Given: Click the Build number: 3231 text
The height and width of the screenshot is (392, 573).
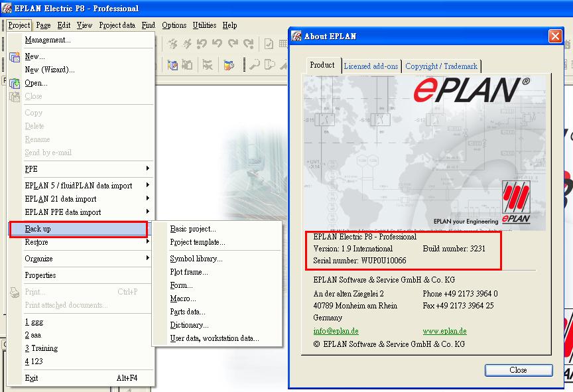Looking at the screenshot, I should click(x=454, y=249).
